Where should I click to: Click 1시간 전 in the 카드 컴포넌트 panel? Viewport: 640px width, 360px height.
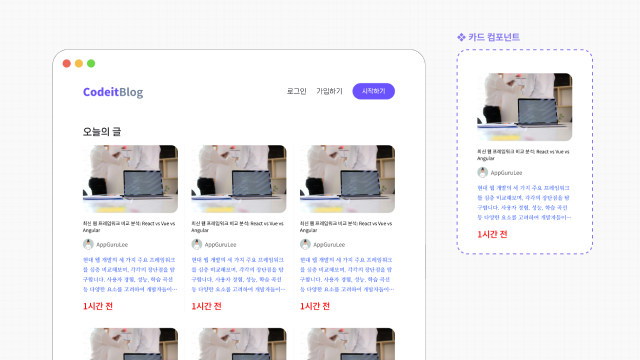tap(492, 234)
